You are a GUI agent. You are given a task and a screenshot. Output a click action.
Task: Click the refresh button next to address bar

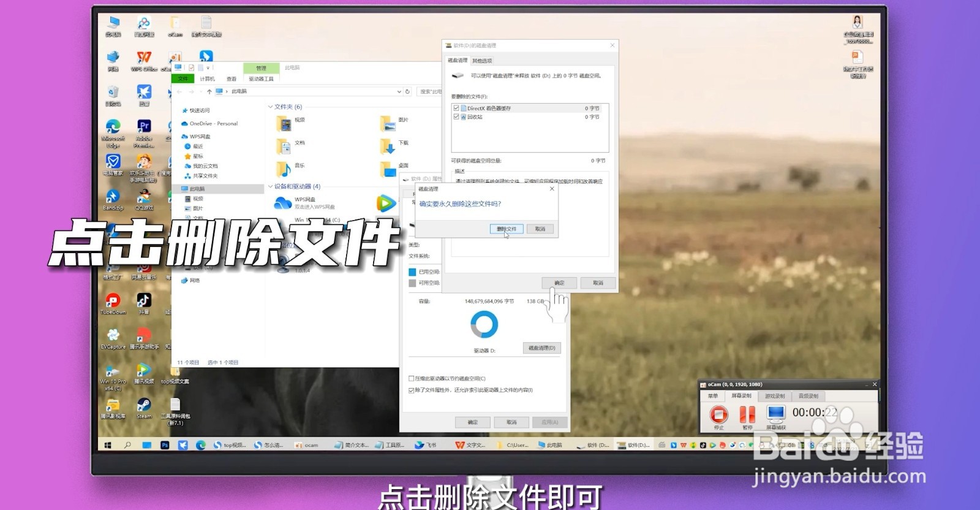407,91
